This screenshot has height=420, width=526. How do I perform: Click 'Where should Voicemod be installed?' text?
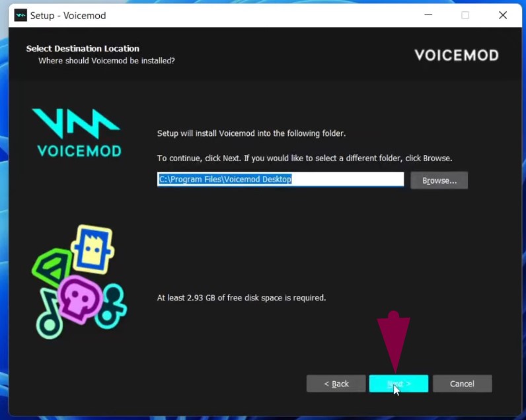pos(106,61)
